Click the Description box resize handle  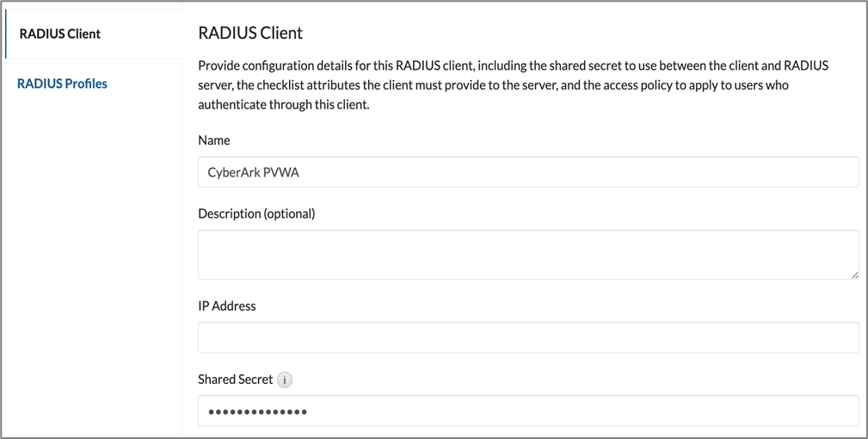click(854, 275)
